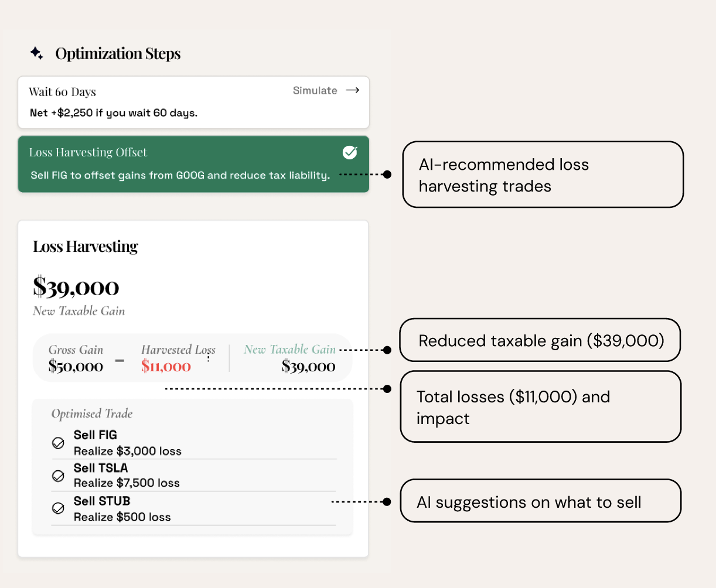Click the red $11,000 harvested loss value
This screenshot has height=588, width=716.
pos(166,367)
